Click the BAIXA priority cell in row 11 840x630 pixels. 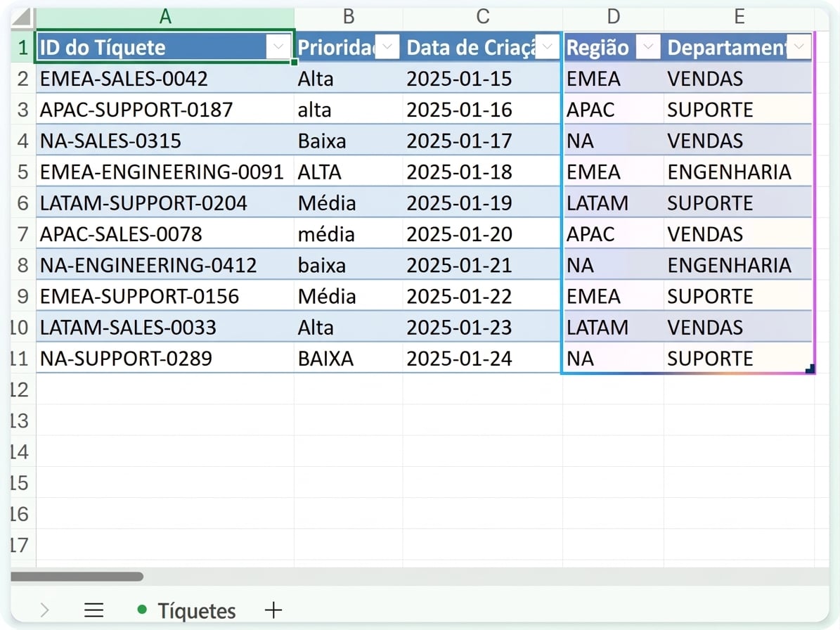tap(348, 359)
